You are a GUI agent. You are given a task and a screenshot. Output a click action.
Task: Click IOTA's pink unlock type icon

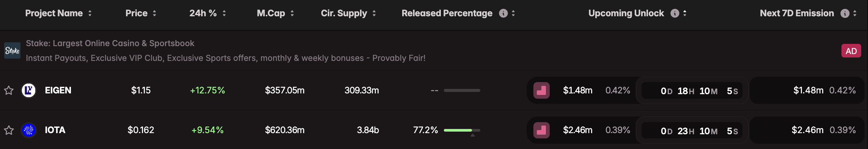tap(541, 130)
